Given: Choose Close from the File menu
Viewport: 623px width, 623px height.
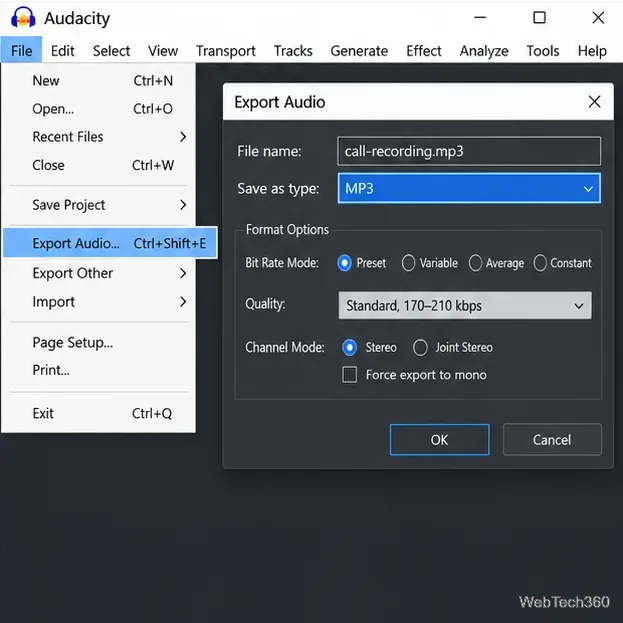Looking at the screenshot, I should (99, 165).
